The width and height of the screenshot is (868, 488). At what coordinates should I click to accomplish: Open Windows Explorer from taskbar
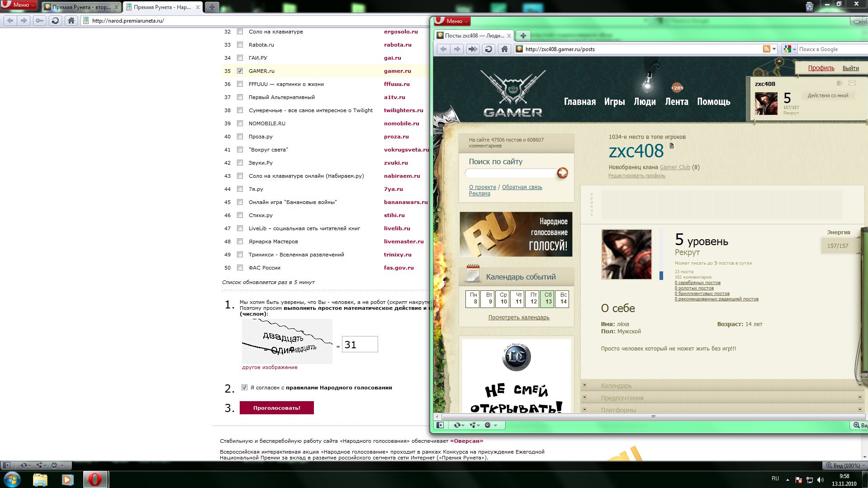(x=40, y=479)
